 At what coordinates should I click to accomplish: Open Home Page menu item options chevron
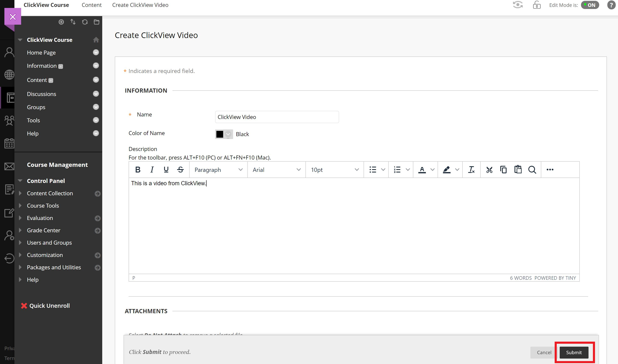point(96,52)
